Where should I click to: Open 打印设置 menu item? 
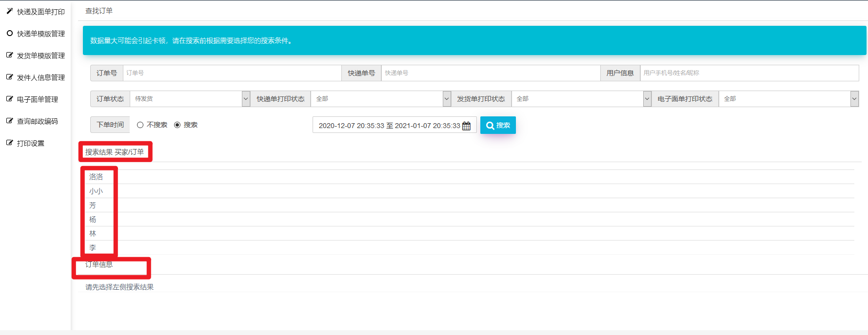31,143
